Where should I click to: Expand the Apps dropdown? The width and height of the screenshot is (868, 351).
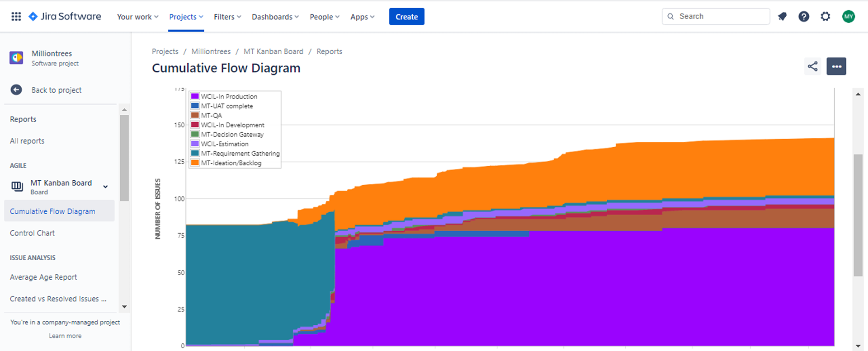pyautogui.click(x=363, y=17)
